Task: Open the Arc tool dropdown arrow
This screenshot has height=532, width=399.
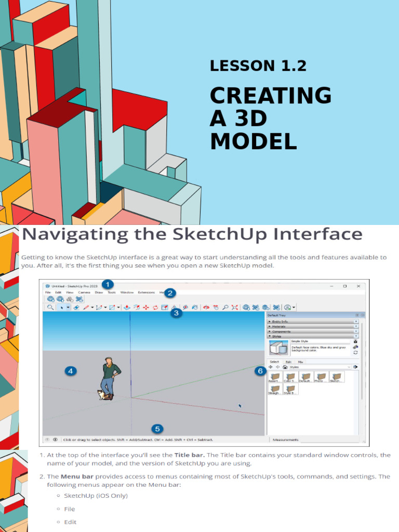Action: coord(105,308)
